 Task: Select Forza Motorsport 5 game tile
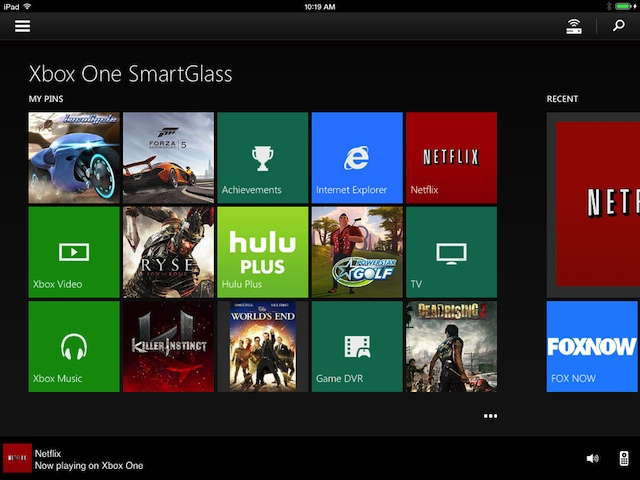[168, 157]
